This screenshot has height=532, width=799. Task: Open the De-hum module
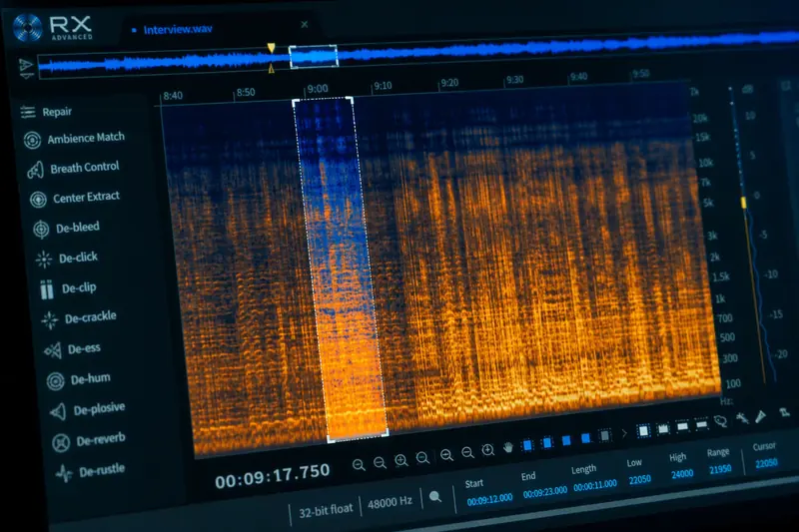(79, 379)
